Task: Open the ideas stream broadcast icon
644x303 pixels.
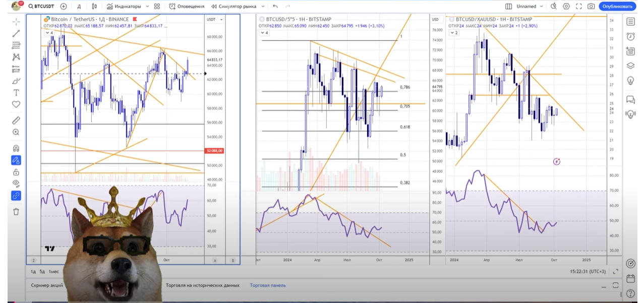Action: click(630, 114)
